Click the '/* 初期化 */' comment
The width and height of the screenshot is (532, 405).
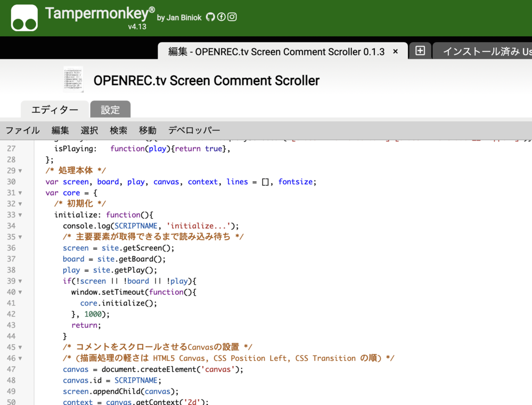coord(80,203)
